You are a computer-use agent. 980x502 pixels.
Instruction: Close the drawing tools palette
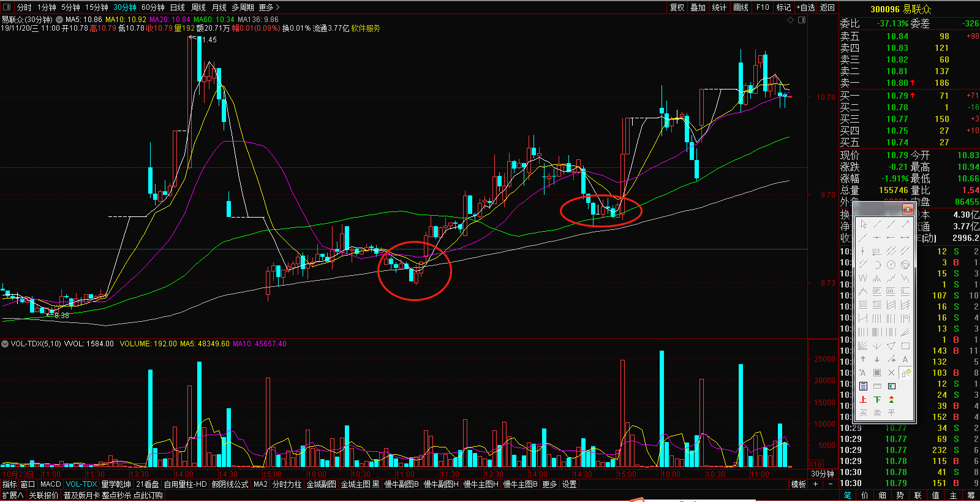coord(908,209)
